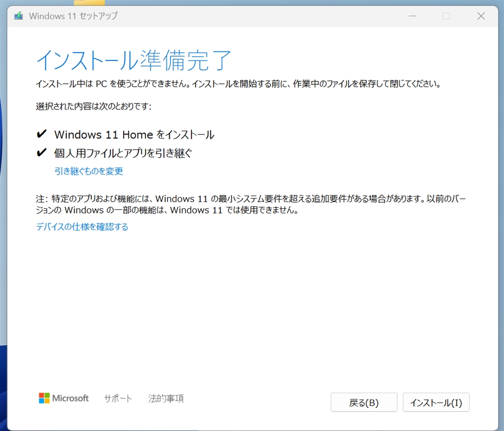Click the note paragraph beginning 注: 特定のアプリ
The image size is (504, 431).
point(251,204)
